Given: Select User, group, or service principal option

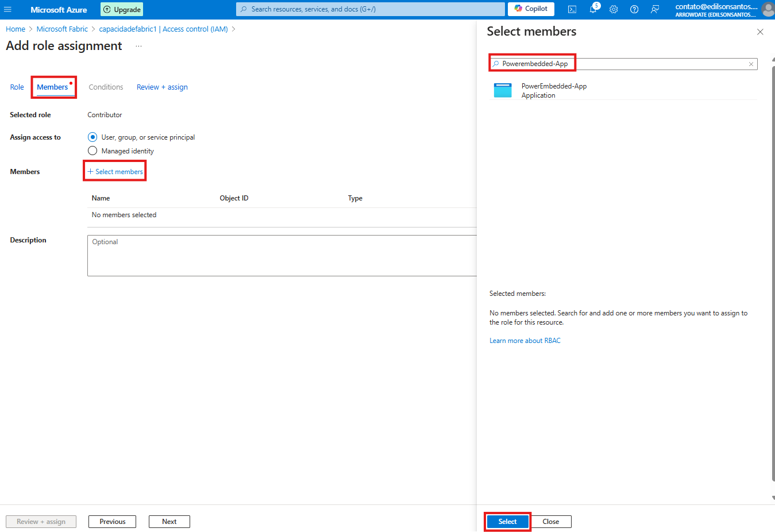Looking at the screenshot, I should click(x=92, y=137).
